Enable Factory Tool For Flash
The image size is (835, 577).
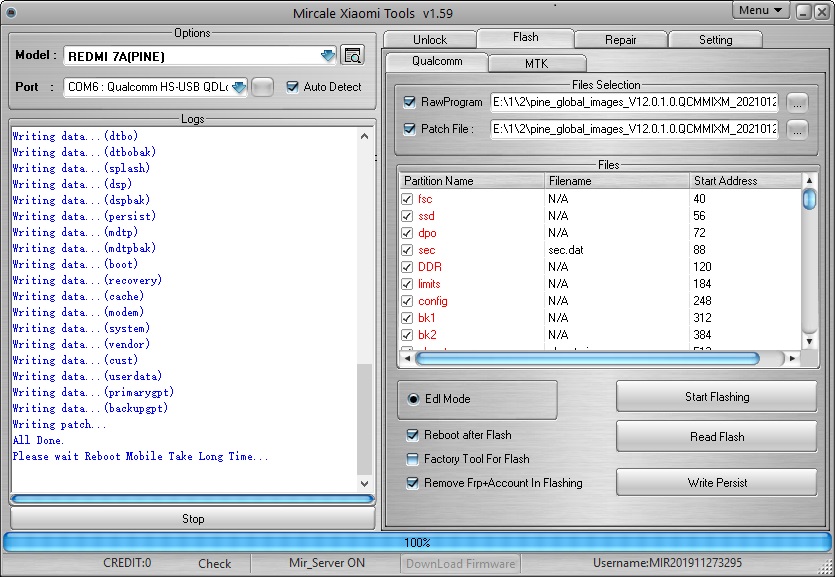pyautogui.click(x=412, y=459)
